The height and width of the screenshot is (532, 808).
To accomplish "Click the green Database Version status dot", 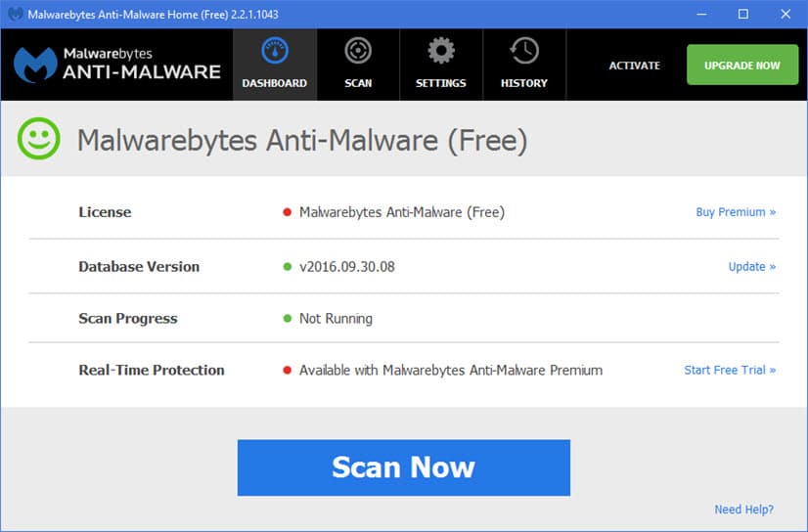I will 288,267.
